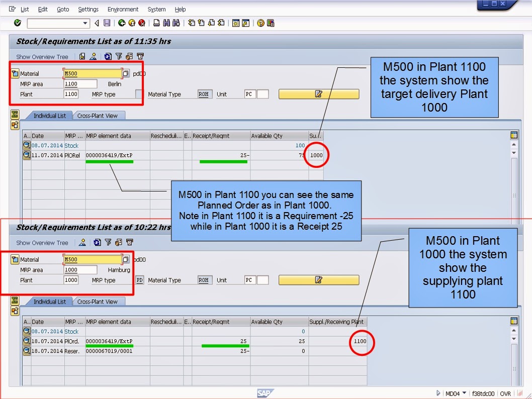Click the sigma totals icon in 11:35 list
This screenshot has height=399, width=532.
[15, 114]
